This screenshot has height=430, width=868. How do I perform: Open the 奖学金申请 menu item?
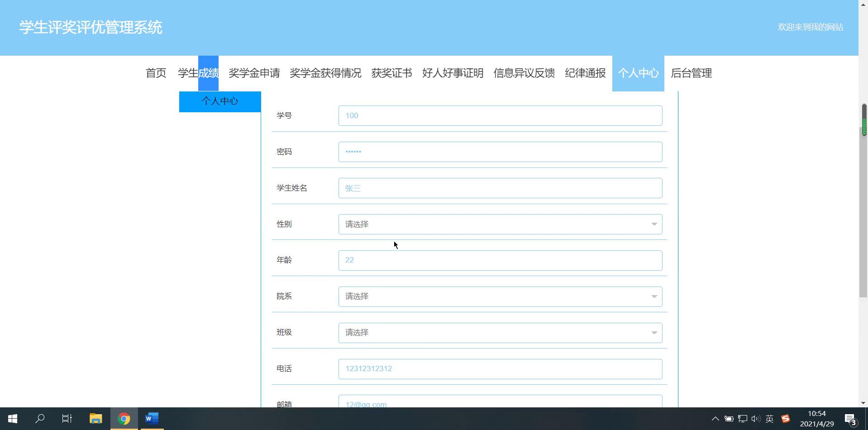click(x=254, y=73)
